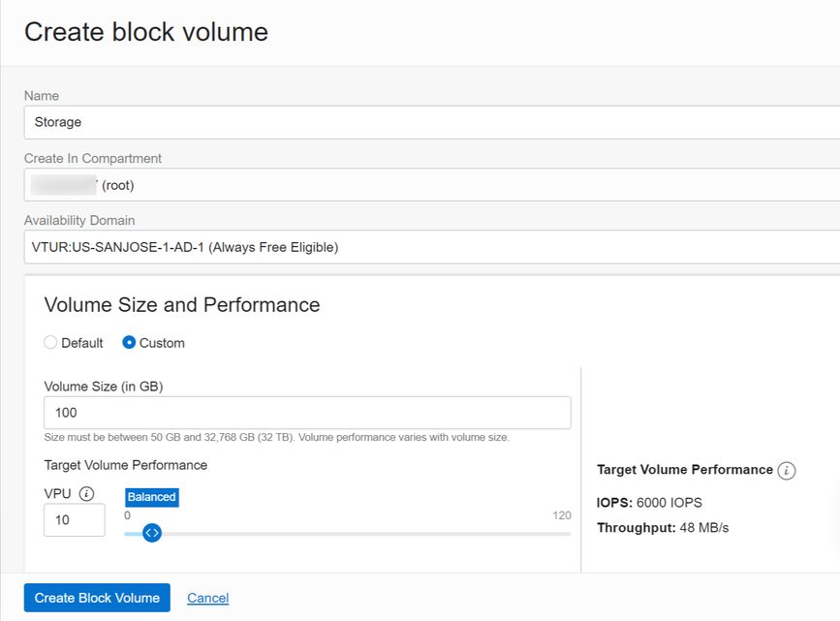
Task: Click the Create Block Volume button
Action: (97, 598)
